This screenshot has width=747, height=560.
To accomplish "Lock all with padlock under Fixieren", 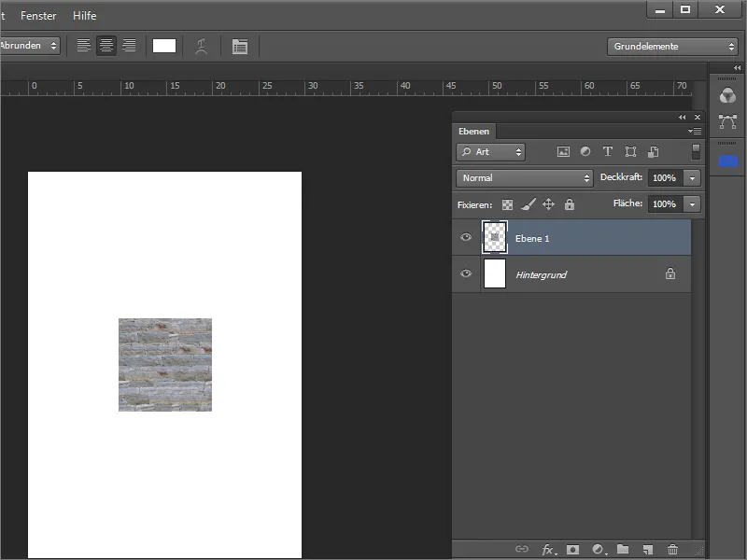I will [x=570, y=204].
